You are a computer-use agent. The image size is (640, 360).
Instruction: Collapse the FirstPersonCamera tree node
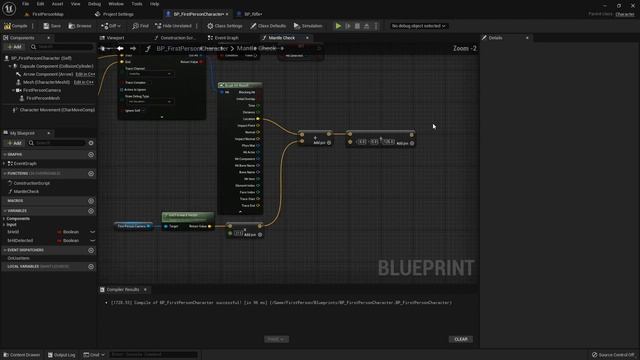tap(13, 90)
